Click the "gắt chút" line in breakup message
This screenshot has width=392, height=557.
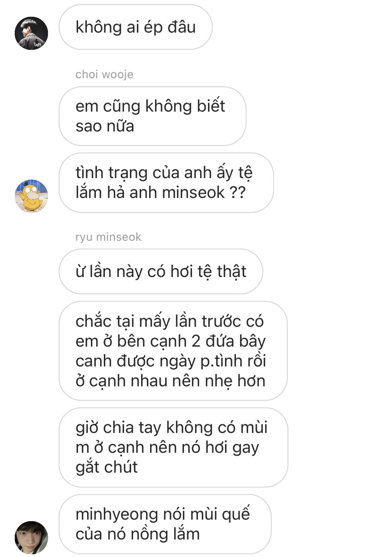107,467
